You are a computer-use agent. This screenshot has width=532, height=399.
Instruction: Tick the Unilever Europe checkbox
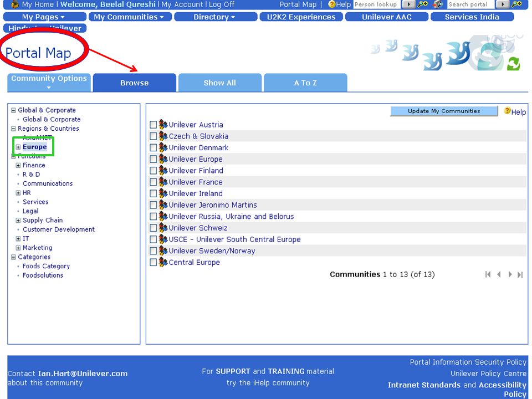tap(153, 159)
